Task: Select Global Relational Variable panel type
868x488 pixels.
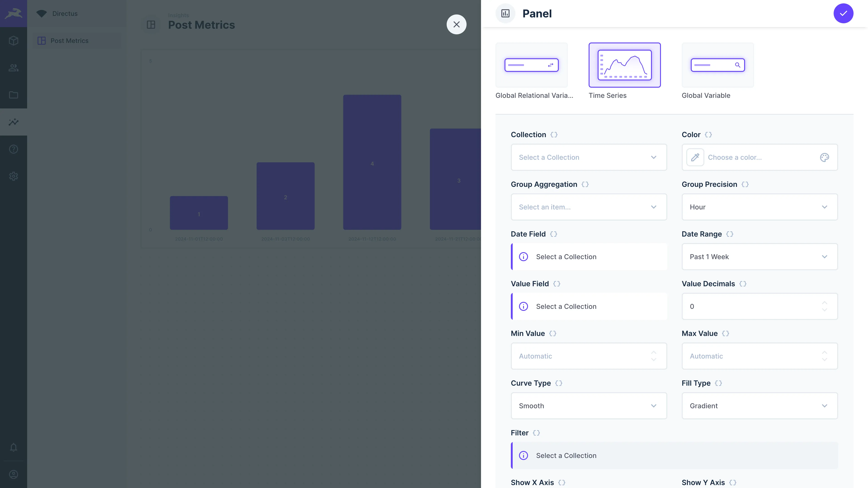Action: pos(531,65)
